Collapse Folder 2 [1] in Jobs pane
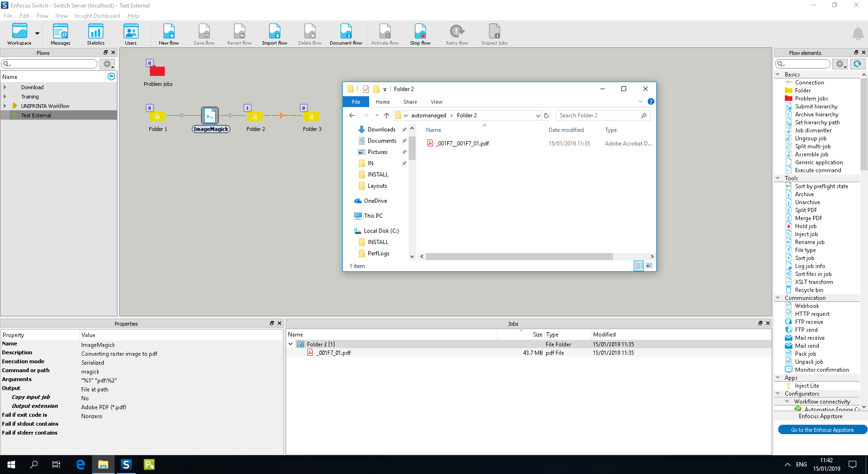The width and height of the screenshot is (868, 474). (x=291, y=344)
